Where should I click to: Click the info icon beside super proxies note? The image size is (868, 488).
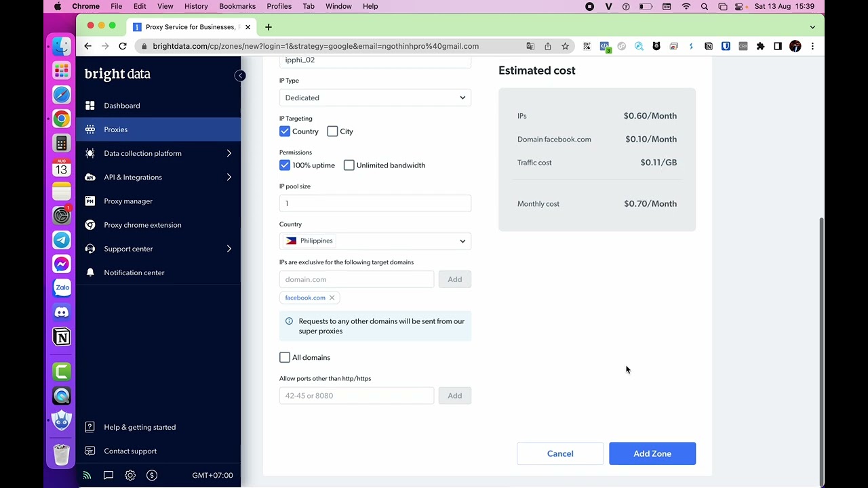pyautogui.click(x=290, y=321)
